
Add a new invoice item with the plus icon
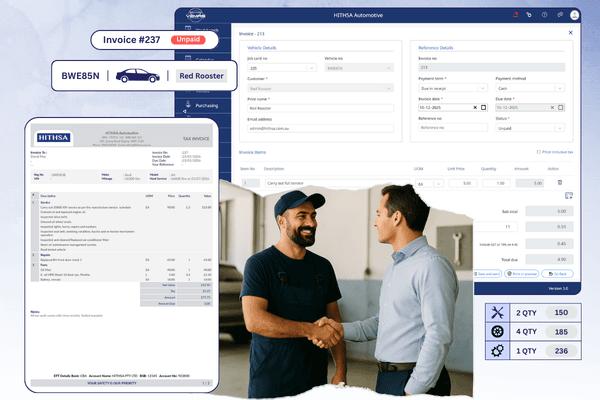[x=569, y=196]
